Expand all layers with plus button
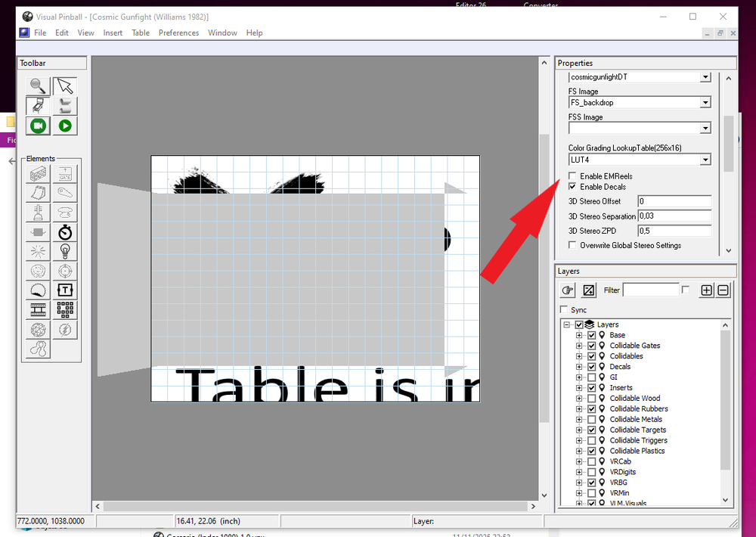The height and width of the screenshot is (537, 756). [706, 290]
